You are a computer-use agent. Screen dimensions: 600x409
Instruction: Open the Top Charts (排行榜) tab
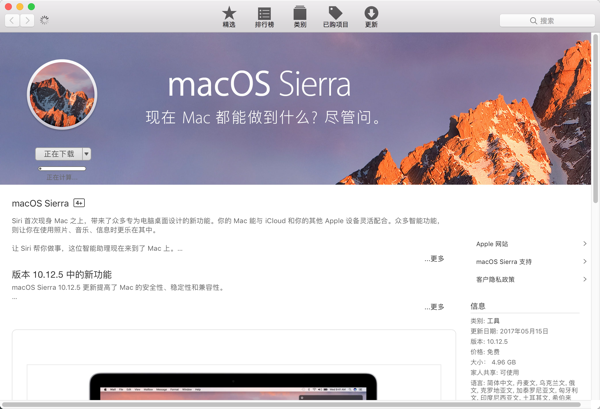pos(264,17)
